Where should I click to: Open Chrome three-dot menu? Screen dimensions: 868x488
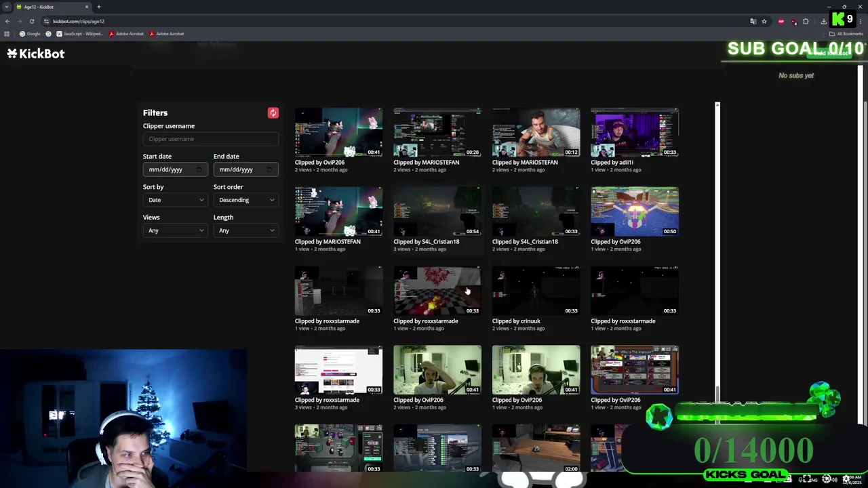[x=861, y=21]
